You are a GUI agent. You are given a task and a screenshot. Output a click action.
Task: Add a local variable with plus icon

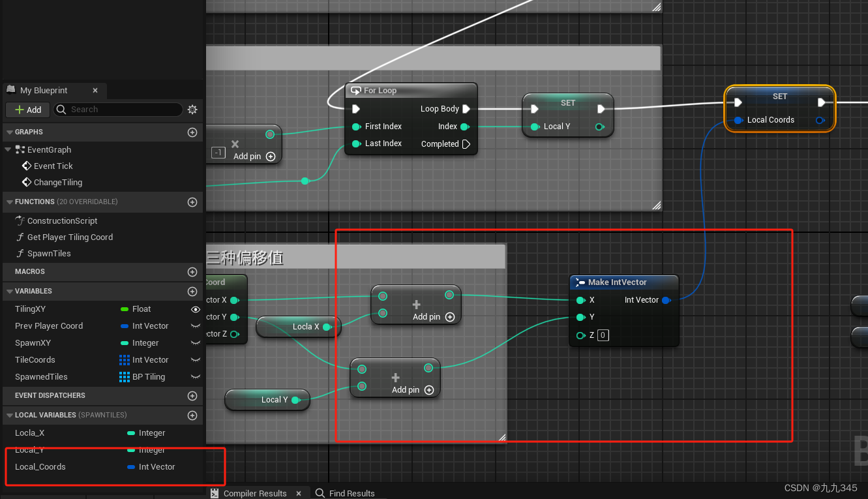pos(192,416)
